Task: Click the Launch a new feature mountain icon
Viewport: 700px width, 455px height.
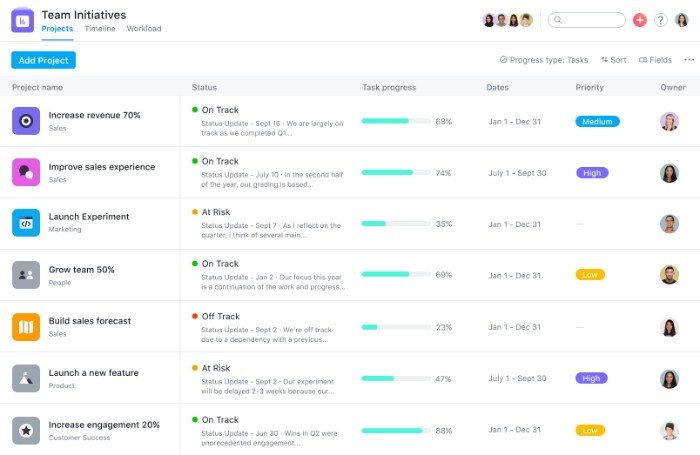Action: tap(26, 378)
